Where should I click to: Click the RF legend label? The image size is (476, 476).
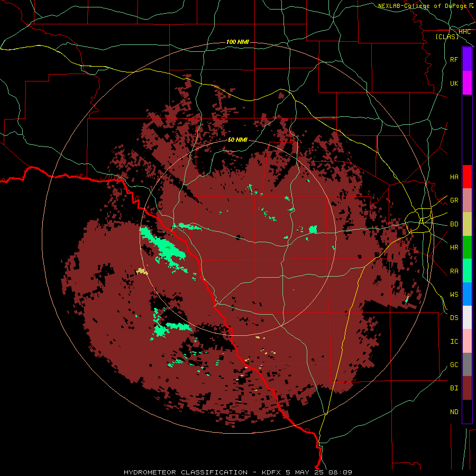[x=454, y=59]
